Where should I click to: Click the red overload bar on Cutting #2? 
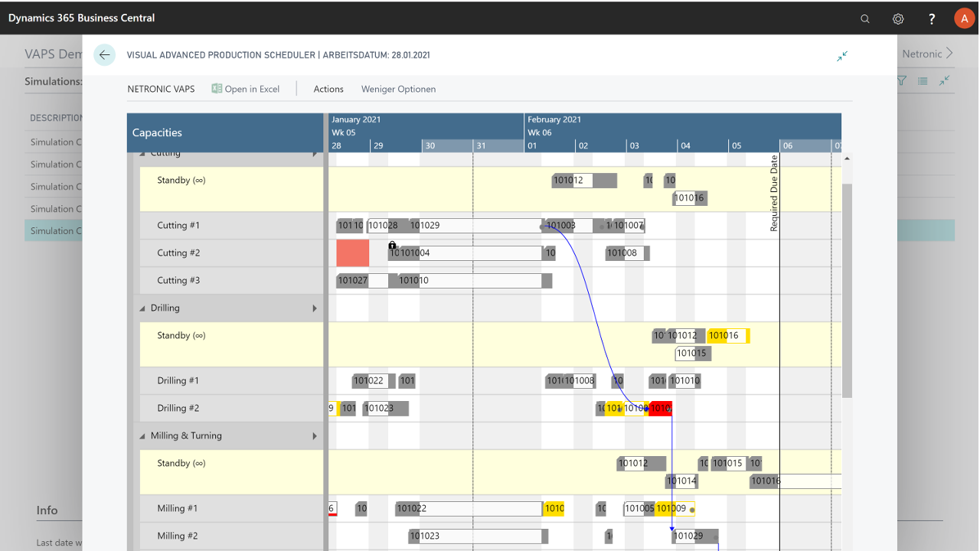[x=352, y=253]
